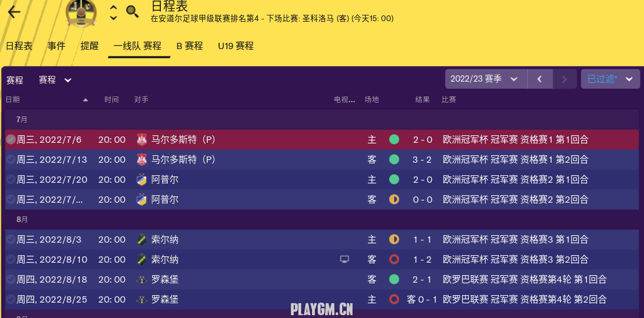The image size is (644, 318).
Task: Switch to the B 赛程 tab
Action: pos(190,46)
